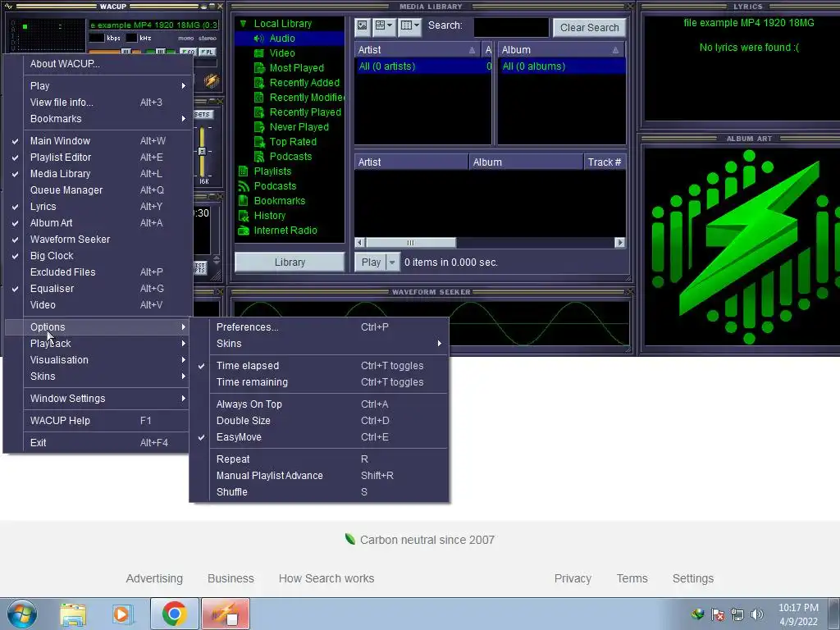Image resolution: width=840 pixels, height=630 pixels.
Task: Collapse the Local Library tree node
Action: (x=243, y=24)
